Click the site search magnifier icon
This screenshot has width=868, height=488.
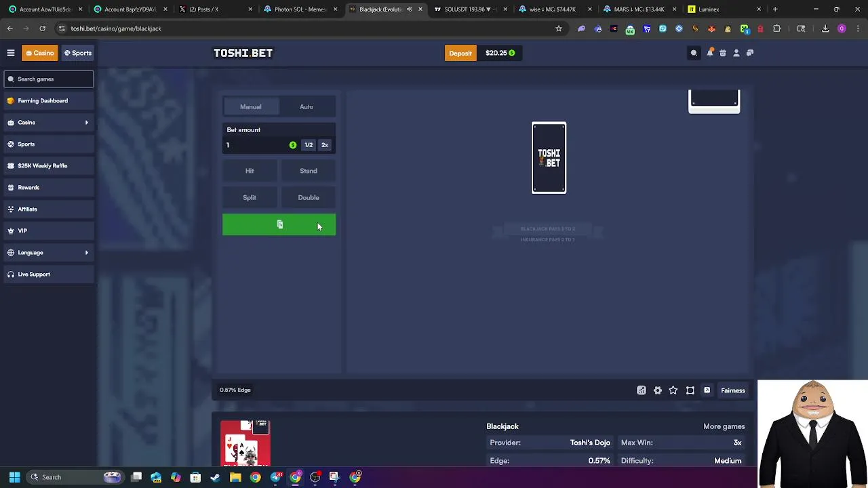coord(694,53)
